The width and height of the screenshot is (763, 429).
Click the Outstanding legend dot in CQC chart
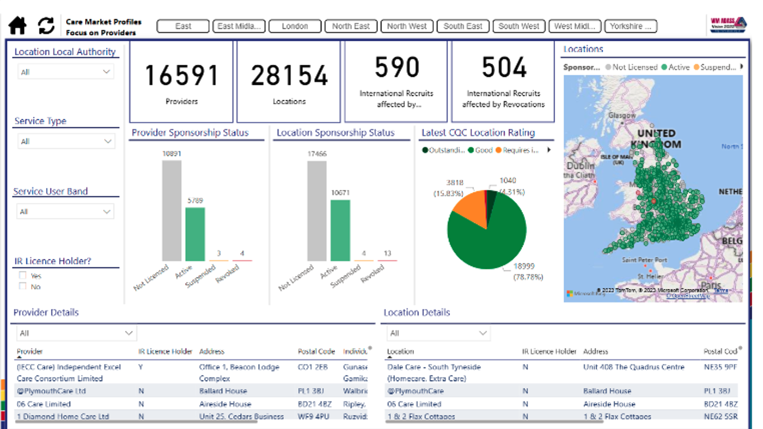(425, 150)
